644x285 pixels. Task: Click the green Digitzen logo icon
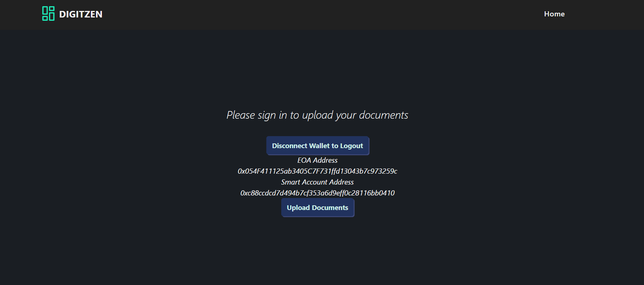point(48,14)
